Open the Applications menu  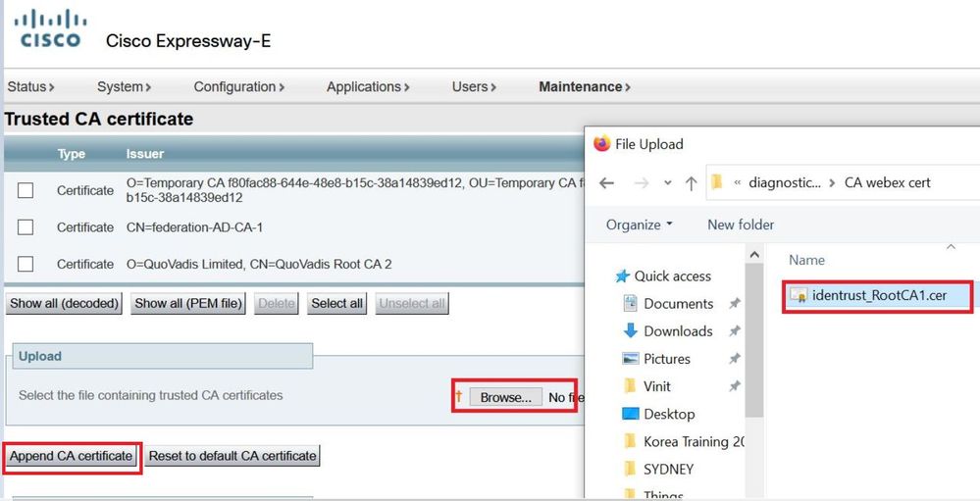pos(368,87)
